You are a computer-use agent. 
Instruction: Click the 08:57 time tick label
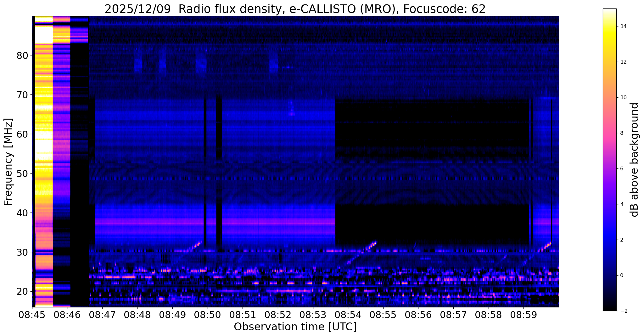click(453, 315)
